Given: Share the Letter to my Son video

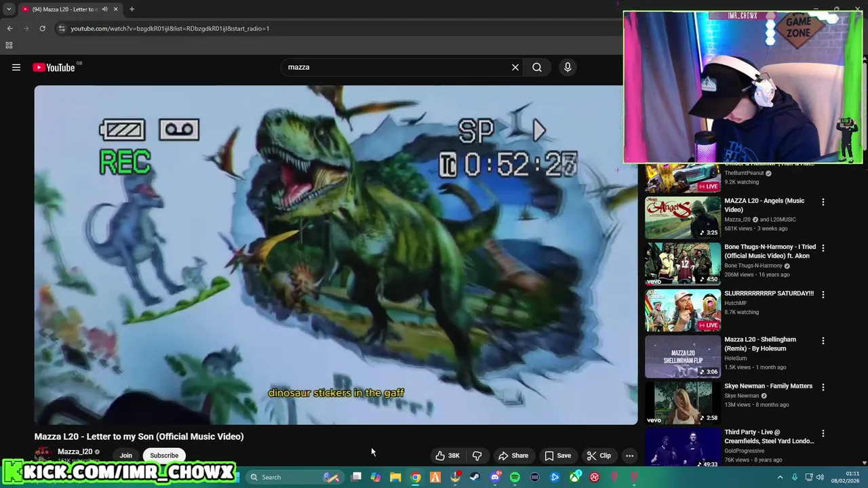Looking at the screenshot, I should tap(513, 455).
